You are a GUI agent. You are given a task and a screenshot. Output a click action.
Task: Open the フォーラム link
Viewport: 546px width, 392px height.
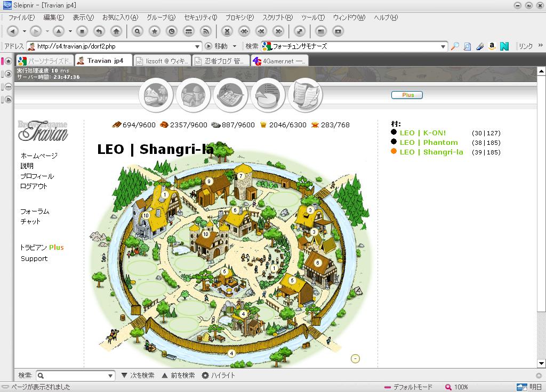(35, 211)
